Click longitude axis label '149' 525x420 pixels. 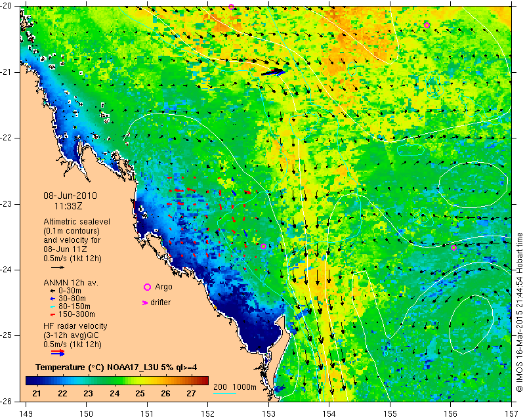[26, 414]
